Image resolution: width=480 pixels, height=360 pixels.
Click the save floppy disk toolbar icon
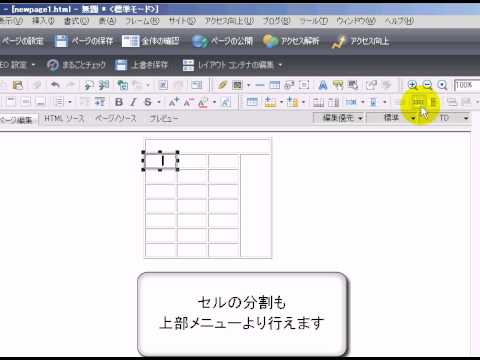17,85
